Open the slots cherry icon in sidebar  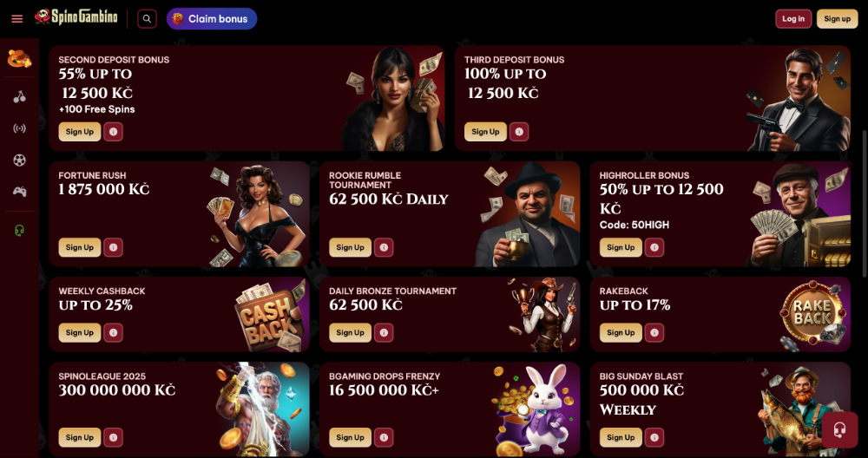(19, 97)
